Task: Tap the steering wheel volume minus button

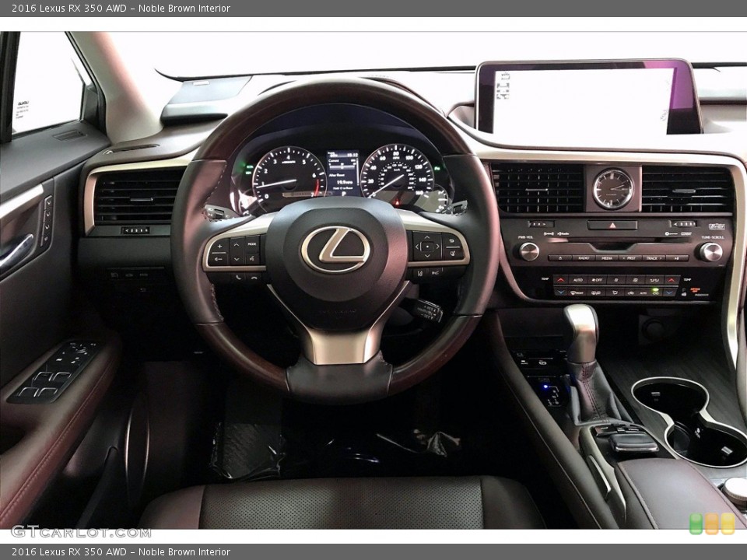Action: tap(218, 259)
